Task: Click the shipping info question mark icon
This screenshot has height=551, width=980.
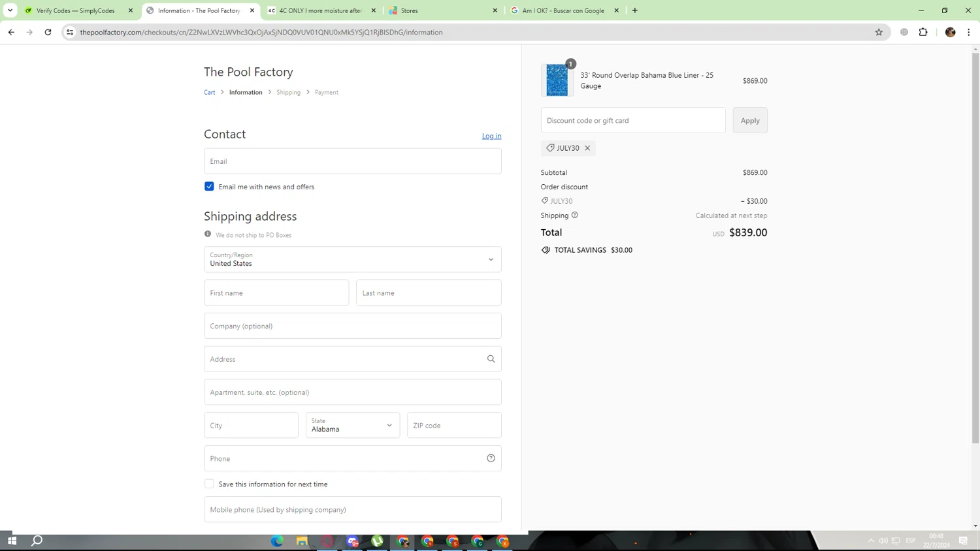Action: (x=575, y=215)
